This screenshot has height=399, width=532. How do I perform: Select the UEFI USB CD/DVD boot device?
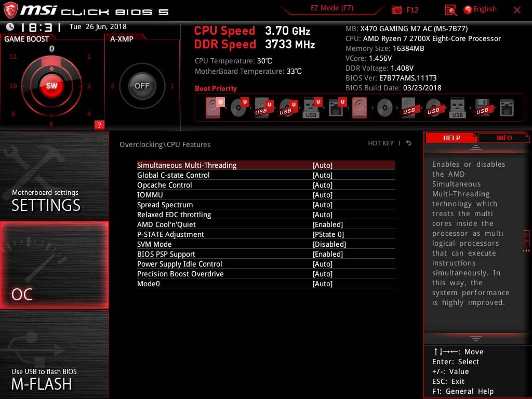click(x=288, y=108)
